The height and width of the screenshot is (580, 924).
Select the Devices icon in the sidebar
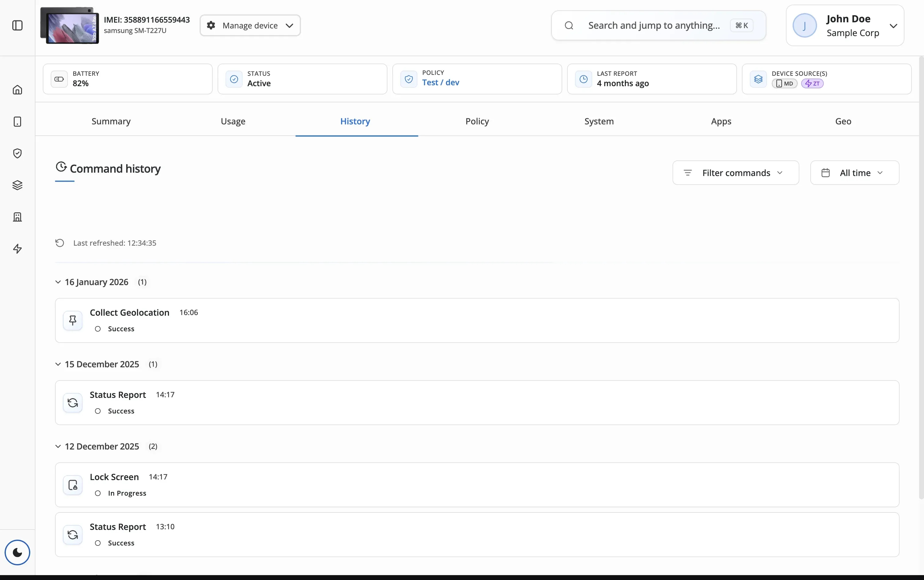click(x=18, y=121)
